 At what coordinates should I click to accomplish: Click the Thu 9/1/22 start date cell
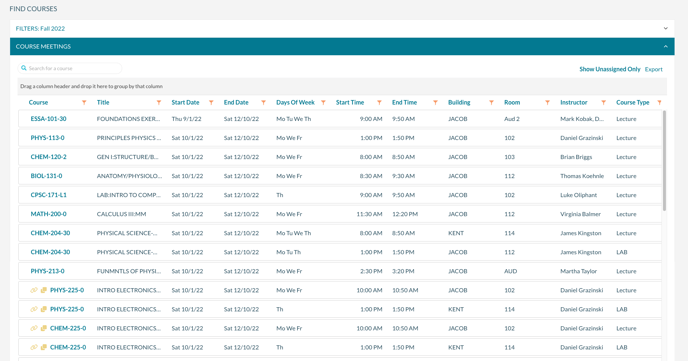[x=187, y=119]
